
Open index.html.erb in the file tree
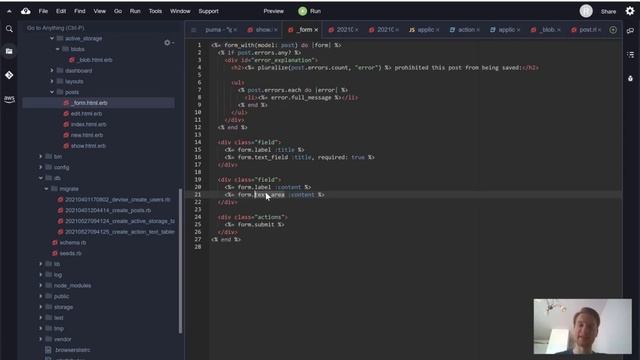click(x=88, y=124)
